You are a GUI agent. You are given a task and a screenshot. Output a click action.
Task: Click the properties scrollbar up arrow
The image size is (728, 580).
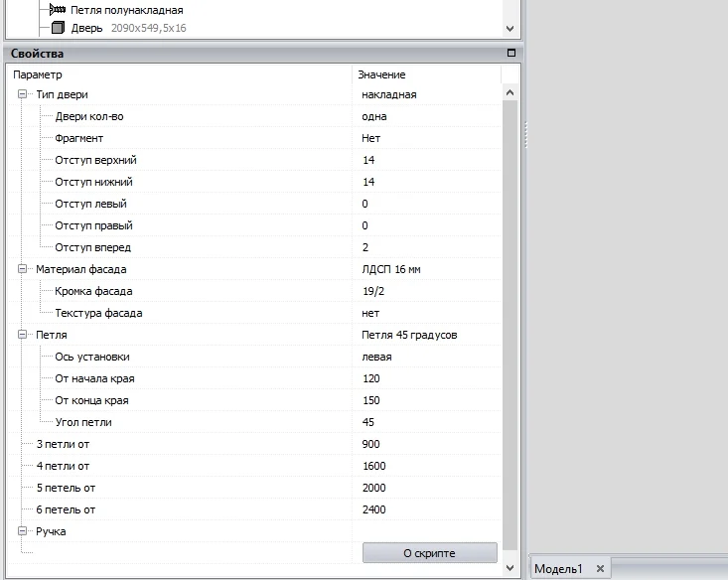(510, 92)
